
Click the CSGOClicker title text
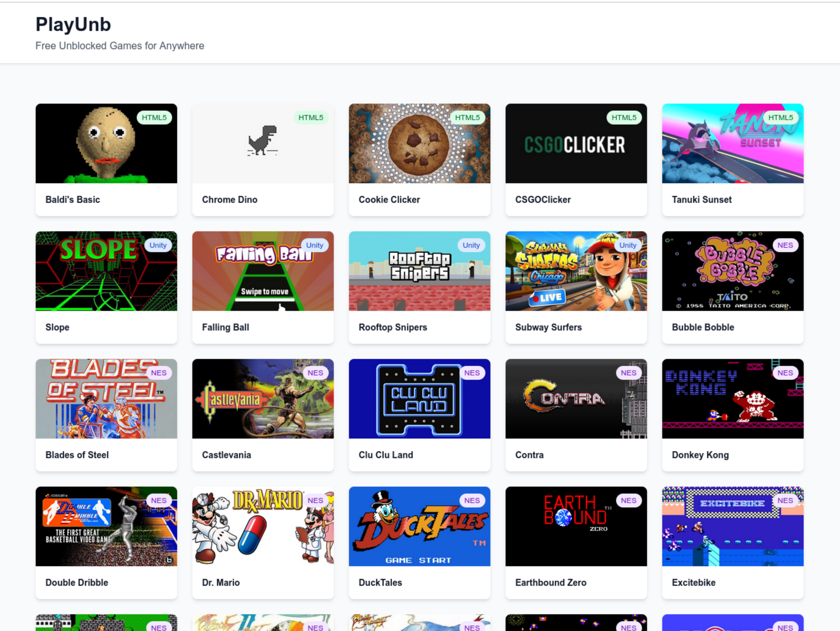543,199
